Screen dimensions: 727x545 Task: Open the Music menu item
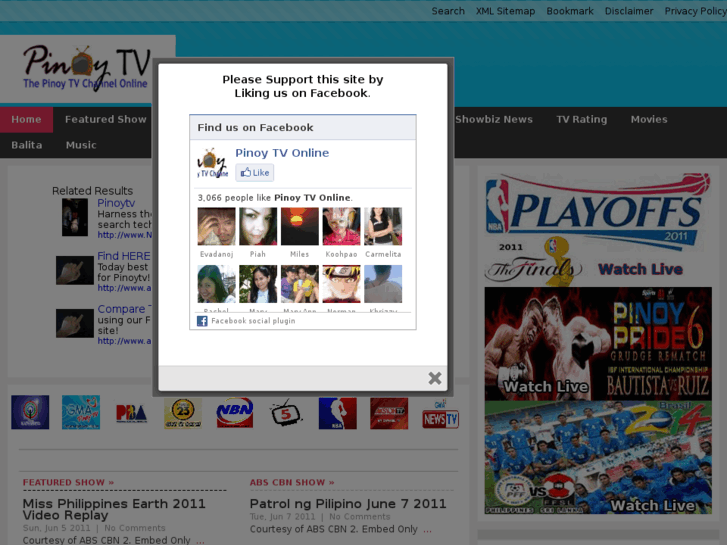[81, 145]
